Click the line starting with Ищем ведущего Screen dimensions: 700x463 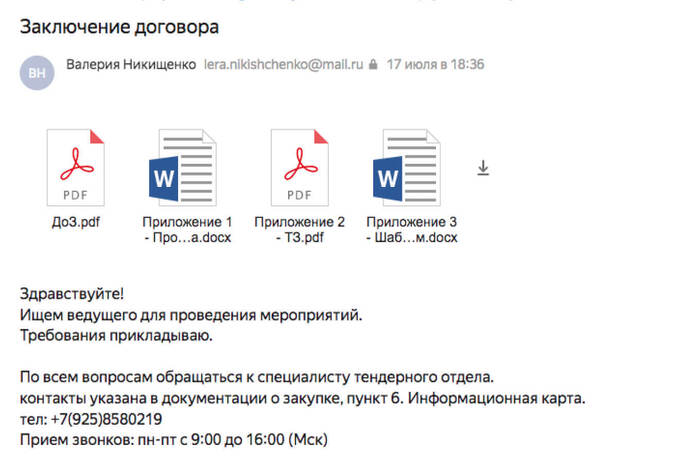(x=190, y=315)
